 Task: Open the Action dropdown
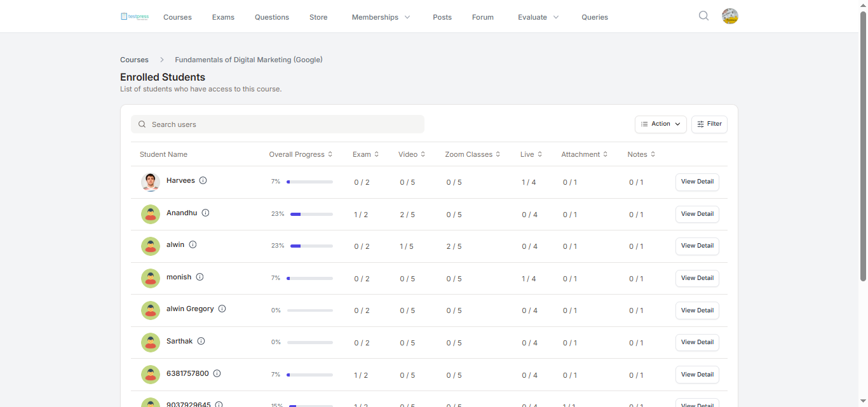(660, 124)
